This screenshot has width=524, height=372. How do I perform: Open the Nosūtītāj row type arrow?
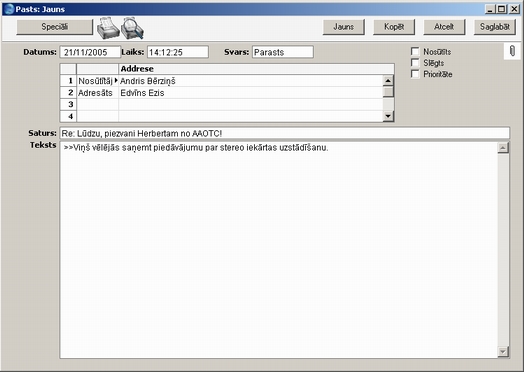[x=116, y=81]
